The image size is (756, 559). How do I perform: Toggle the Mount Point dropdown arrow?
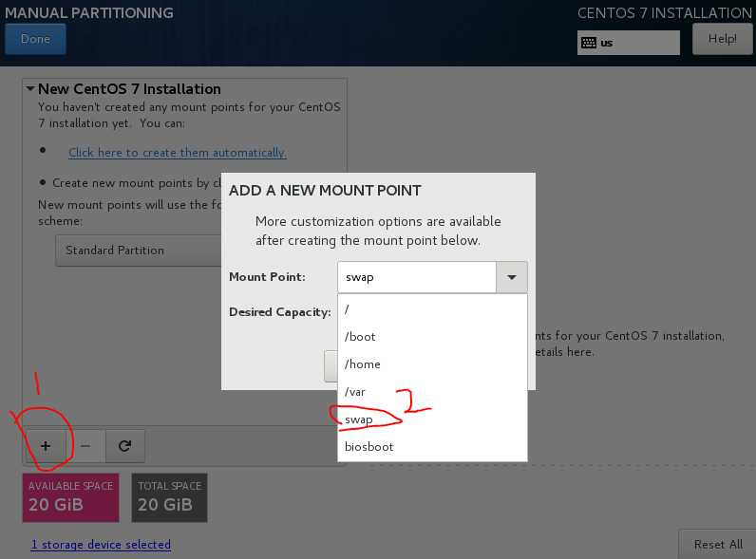[512, 277]
